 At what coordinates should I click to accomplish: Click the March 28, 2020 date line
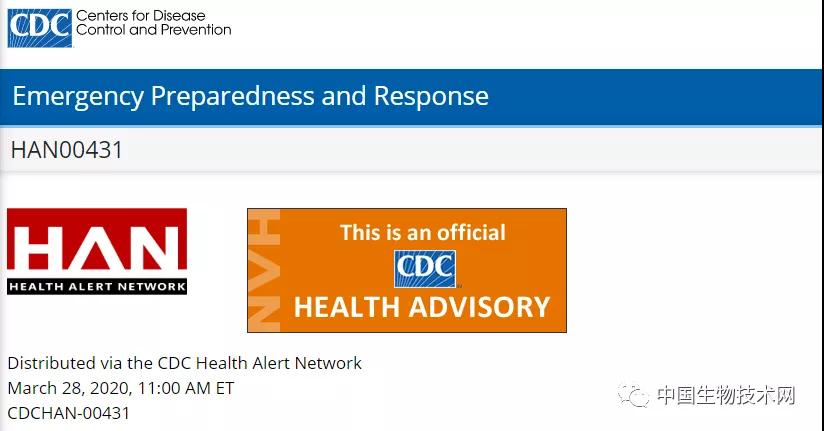pos(121,388)
